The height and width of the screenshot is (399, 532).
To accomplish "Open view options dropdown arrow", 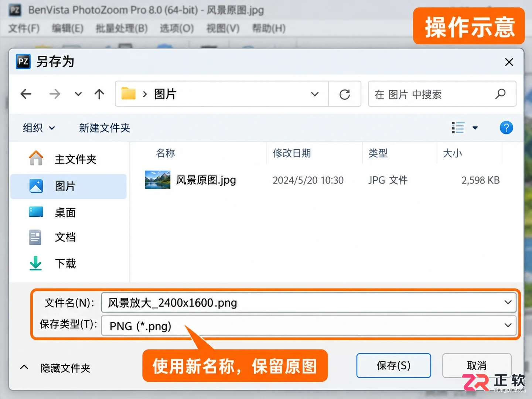I will pos(475,128).
